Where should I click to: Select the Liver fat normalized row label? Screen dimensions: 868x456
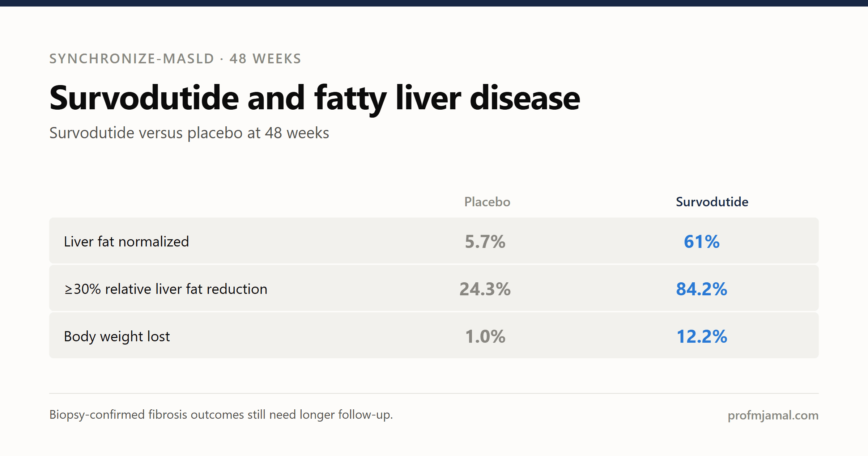pyautogui.click(x=126, y=241)
